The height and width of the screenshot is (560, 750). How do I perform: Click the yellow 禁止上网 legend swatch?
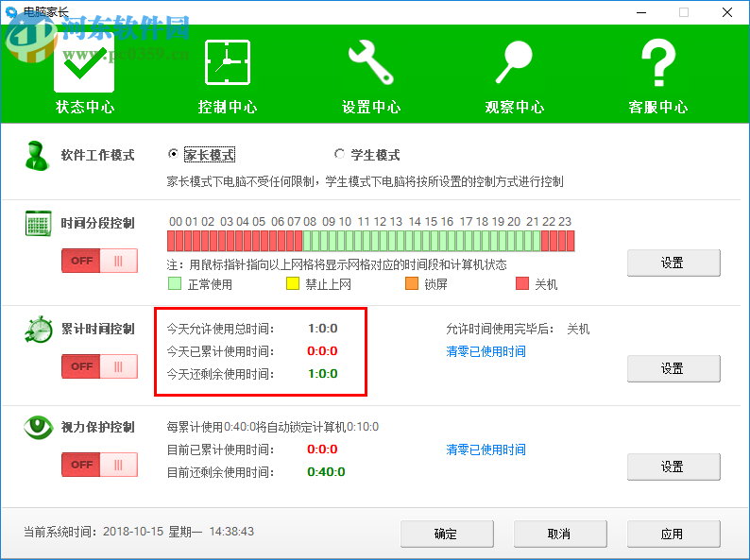point(293,283)
